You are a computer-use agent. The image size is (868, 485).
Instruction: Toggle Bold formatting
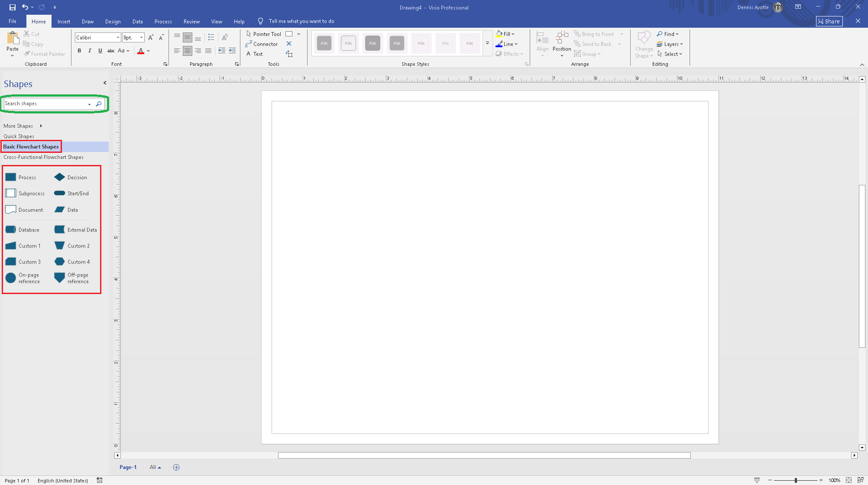(79, 51)
